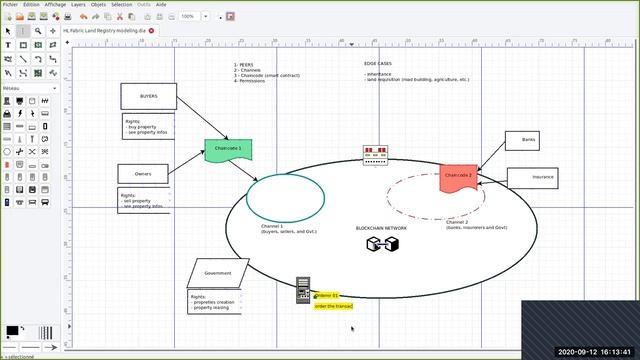Open the Aide menu
The width and height of the screenshot is (640, 360).
(161, 4)
